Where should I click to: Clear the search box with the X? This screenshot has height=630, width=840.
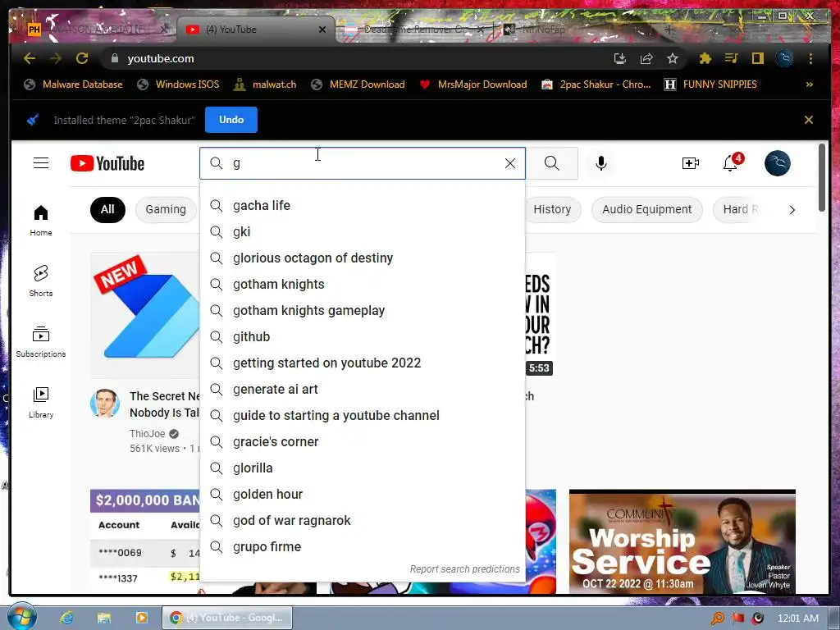click(x=510, y=163)
